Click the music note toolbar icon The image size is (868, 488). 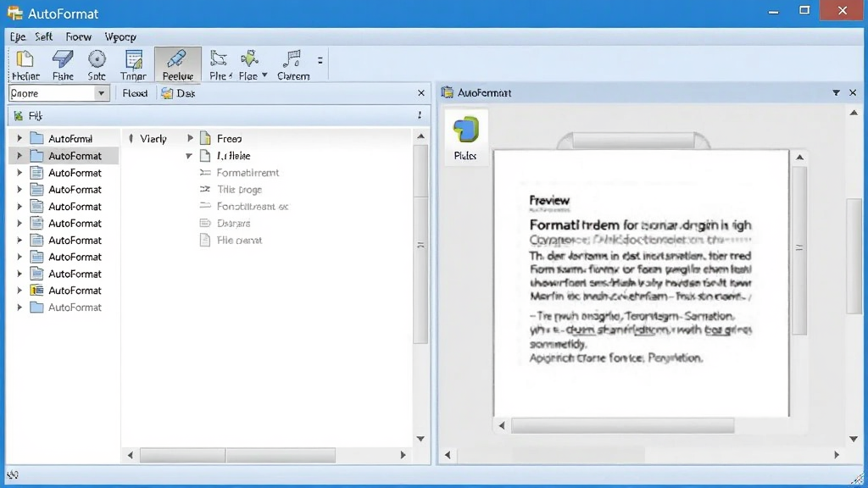point(292,58)
